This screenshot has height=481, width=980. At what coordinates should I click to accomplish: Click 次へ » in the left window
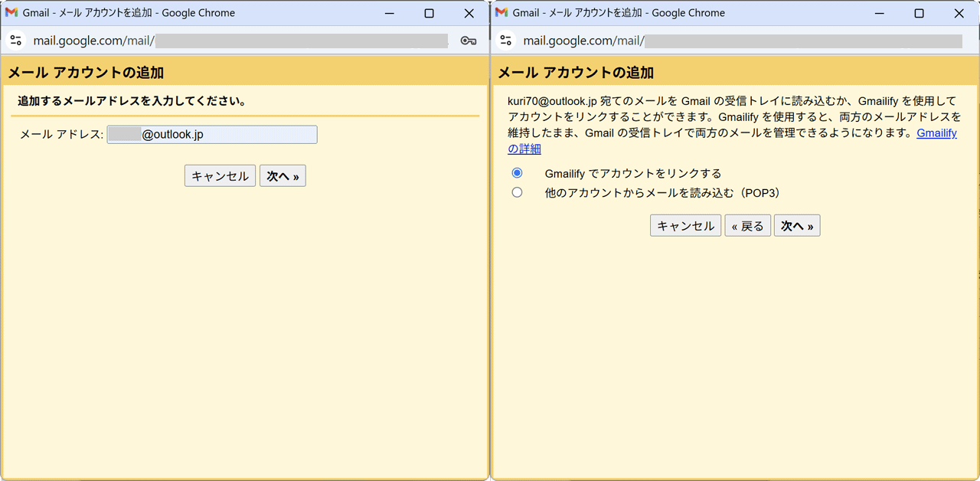pyautogui.click(x=283, y=176)
